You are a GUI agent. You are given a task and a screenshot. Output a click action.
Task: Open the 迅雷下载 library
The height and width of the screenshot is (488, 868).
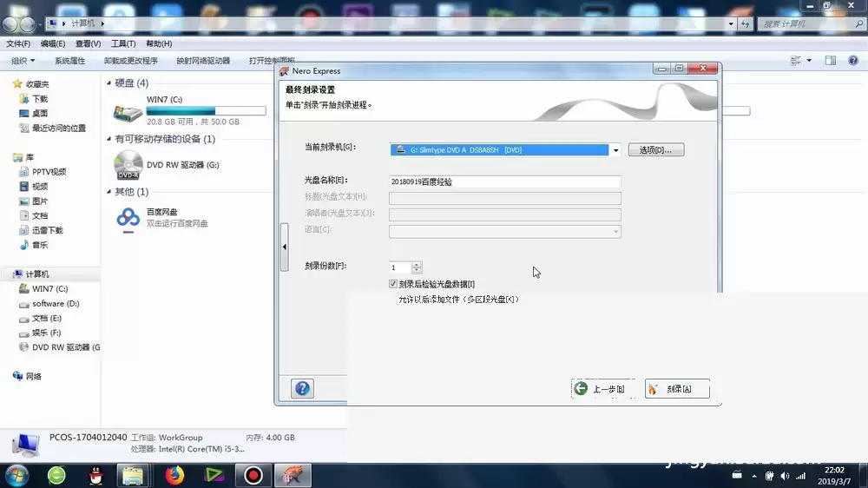[48, 230]
